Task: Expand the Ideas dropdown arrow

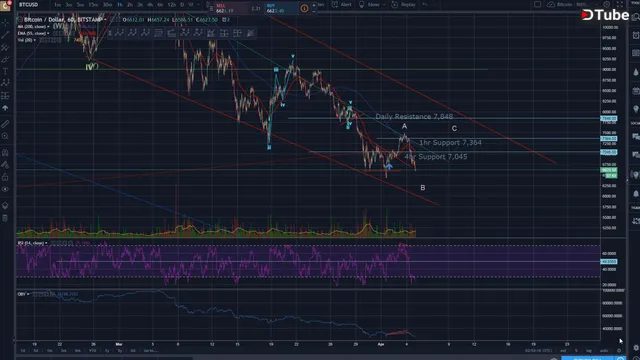Action: click(385, 4)
